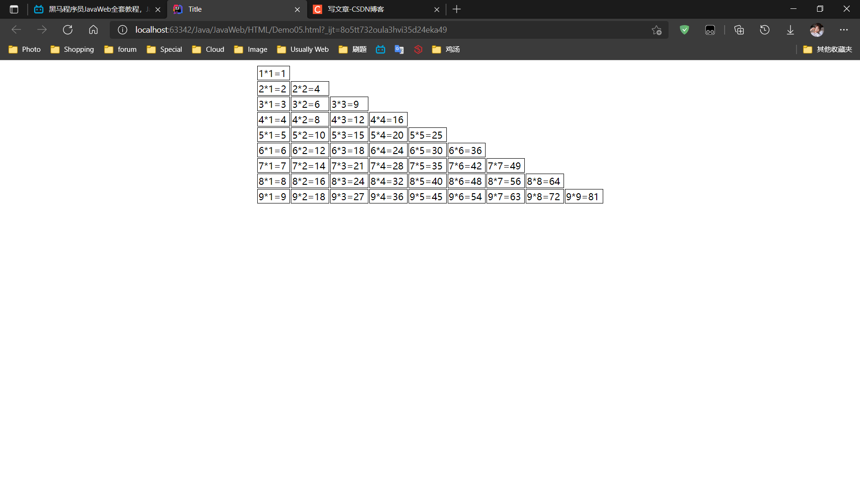Click the 9*9=81 table cell
The image size is (860, 504).
[x=584, y=196]
